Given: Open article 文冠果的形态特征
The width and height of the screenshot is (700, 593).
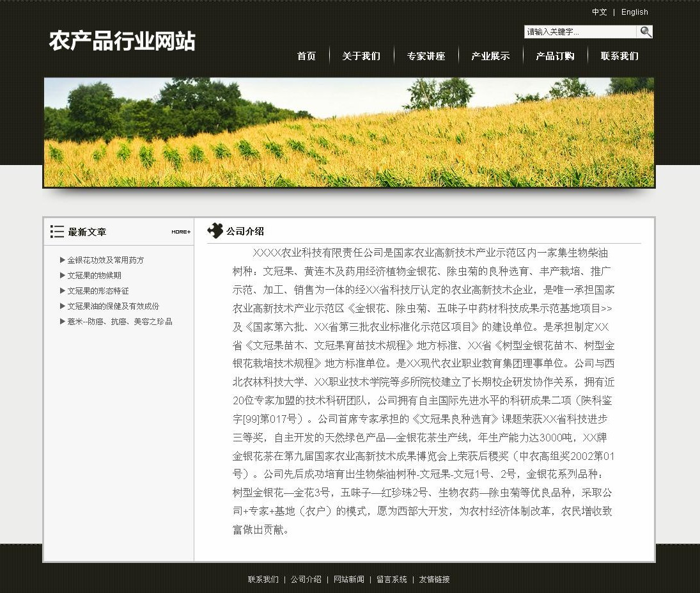Looking at the screenshot, I should (98, 291).
